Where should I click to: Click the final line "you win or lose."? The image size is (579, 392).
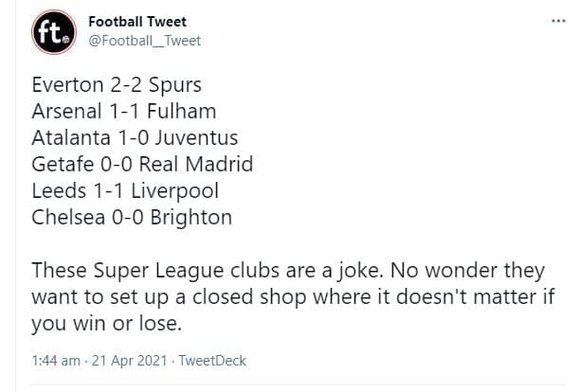pyautogui.click(x=107, y=324)
